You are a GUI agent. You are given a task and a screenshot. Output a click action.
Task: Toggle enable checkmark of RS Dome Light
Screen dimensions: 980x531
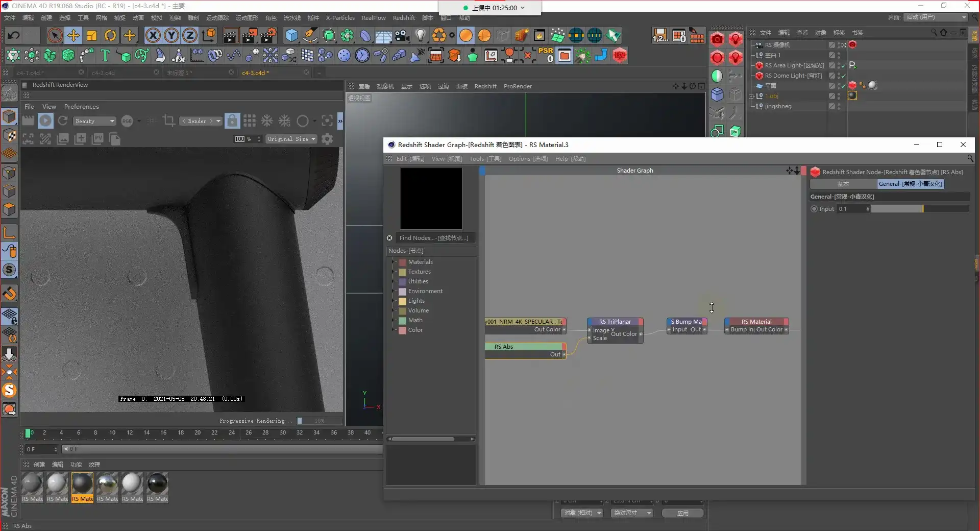(x=844, y=76)
